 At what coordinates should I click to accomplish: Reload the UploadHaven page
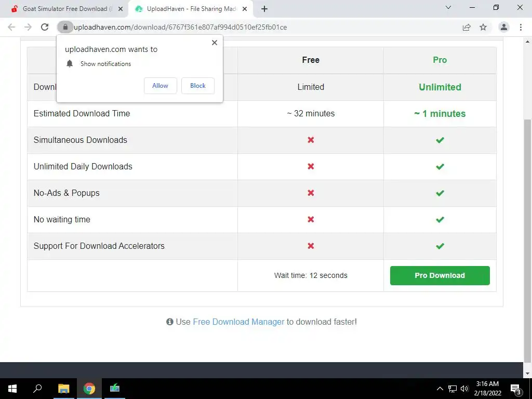coord(45,27)
